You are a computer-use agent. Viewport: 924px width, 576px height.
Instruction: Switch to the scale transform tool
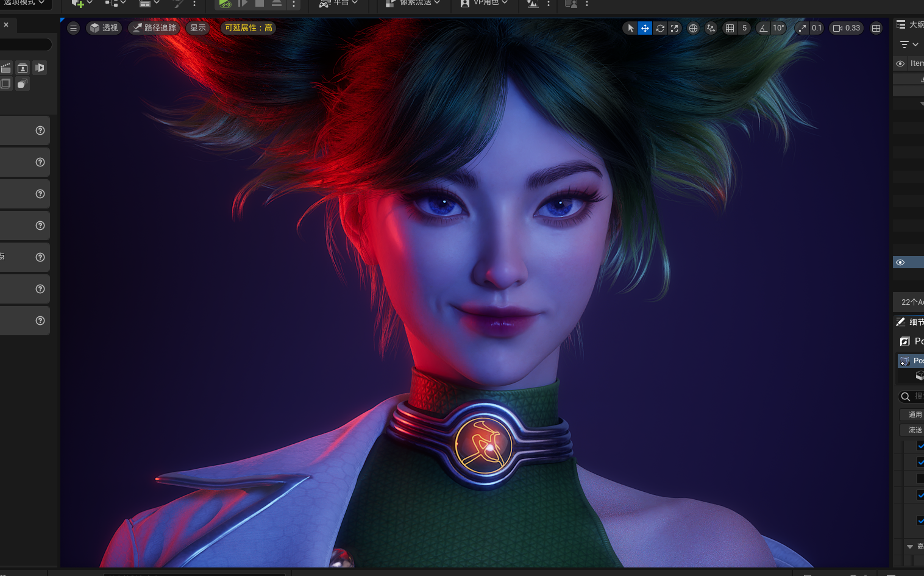[674, 28]
